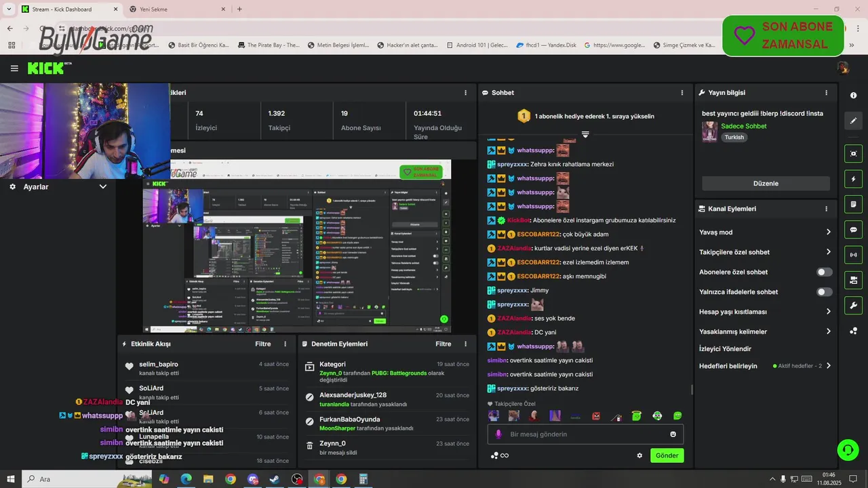Click the Düzenle button

coord(766,183)
